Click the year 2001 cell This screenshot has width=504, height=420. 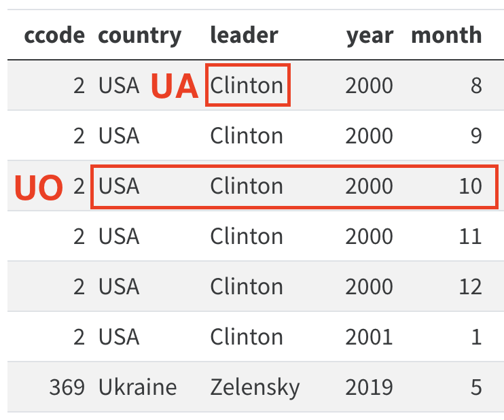tap(369, 337)
